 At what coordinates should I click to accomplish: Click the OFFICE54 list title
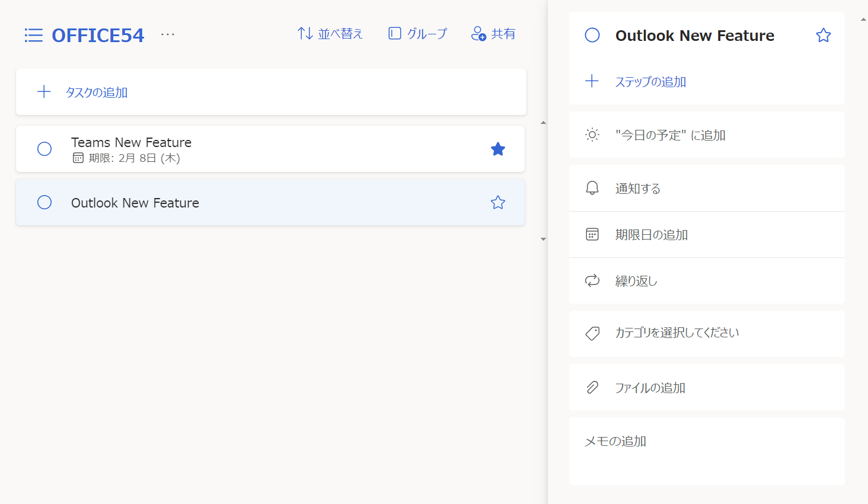(x=98, y=36)
